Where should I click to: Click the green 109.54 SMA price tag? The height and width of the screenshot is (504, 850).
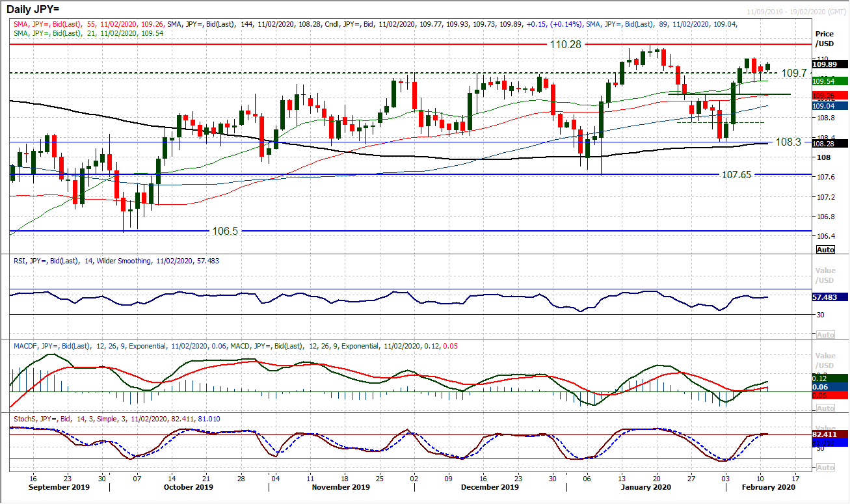(x=830, y=81)
